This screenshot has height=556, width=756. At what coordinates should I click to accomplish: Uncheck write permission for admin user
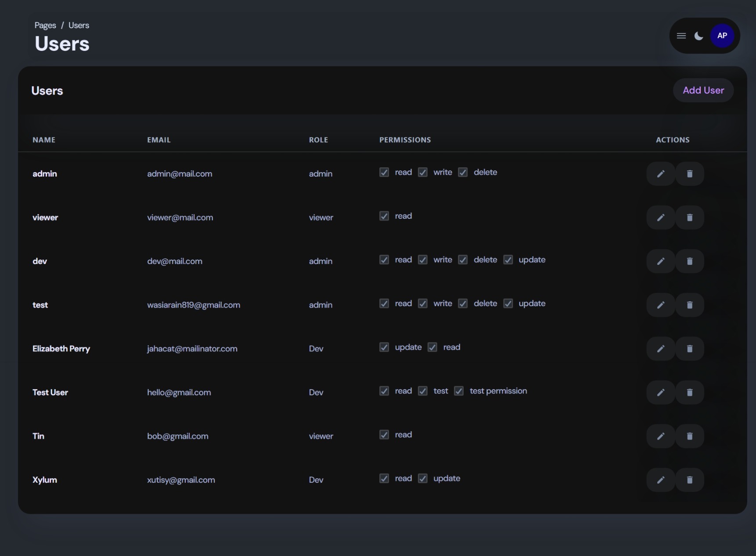423,172
